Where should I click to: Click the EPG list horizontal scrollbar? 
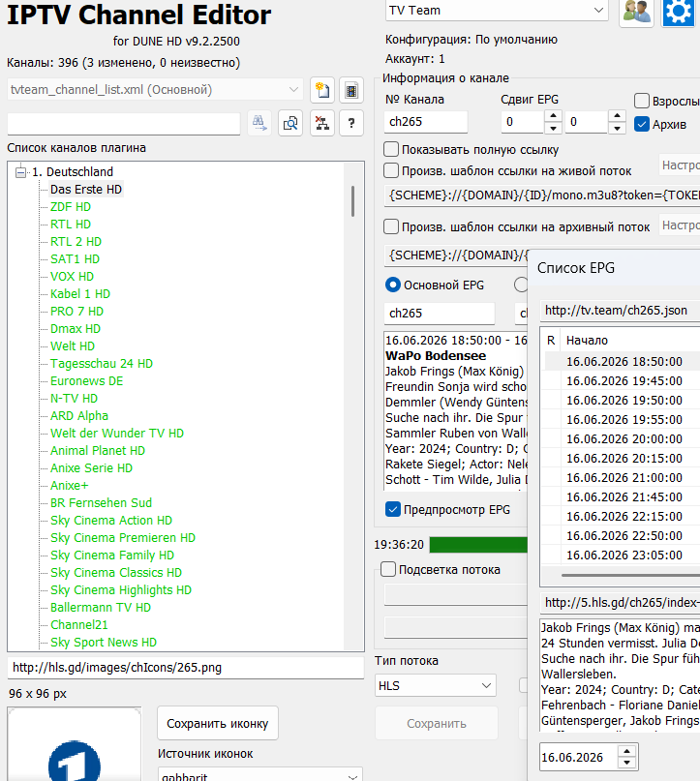tap(630, 575)
